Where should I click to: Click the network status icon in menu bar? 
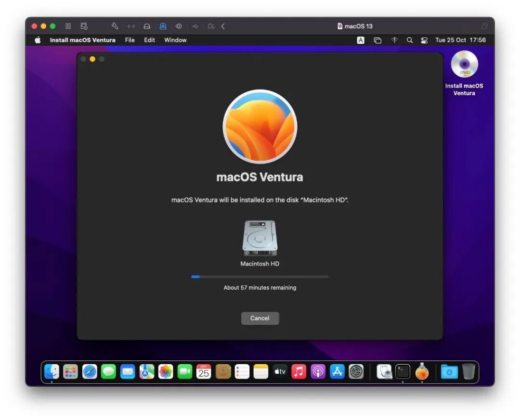coord(394,40)
